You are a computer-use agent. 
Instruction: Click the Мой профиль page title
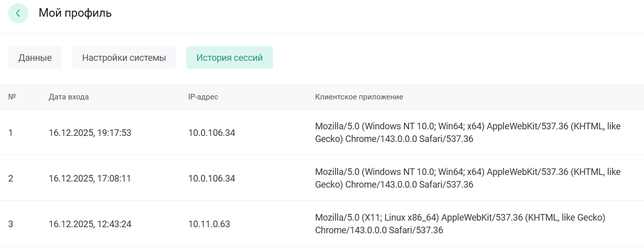click(75, 13)
